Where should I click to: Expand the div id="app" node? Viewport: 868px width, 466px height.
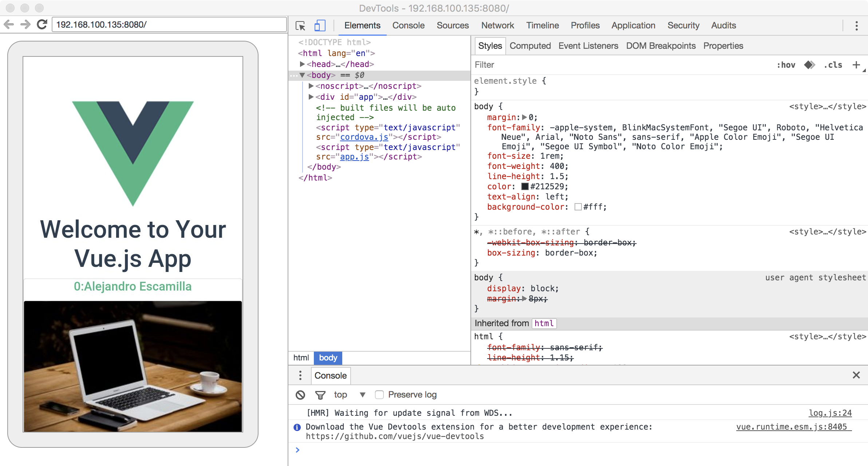click(x=311, y=97)
